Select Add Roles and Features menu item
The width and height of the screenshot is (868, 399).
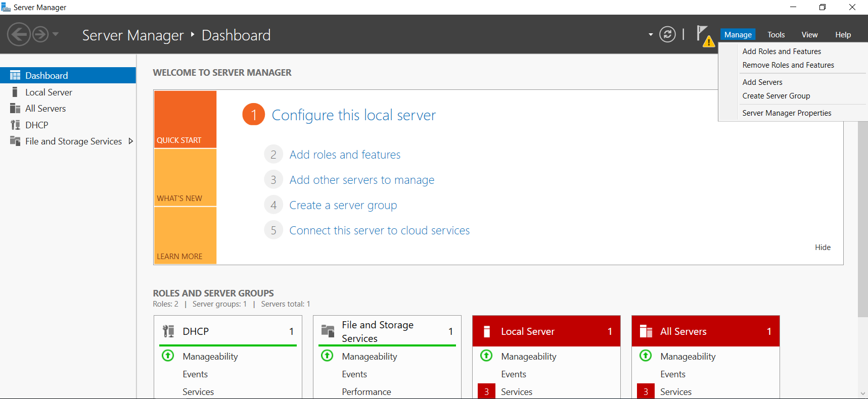(782, 52)
